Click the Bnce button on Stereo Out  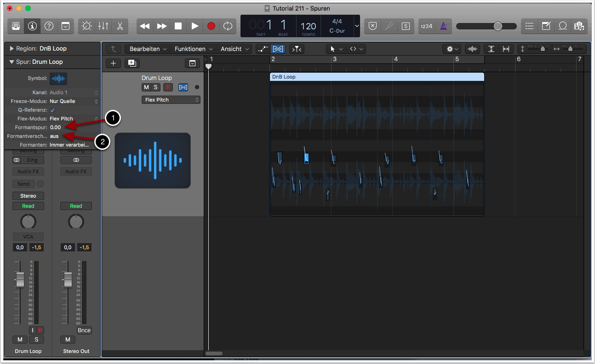[x=84, y=330]
